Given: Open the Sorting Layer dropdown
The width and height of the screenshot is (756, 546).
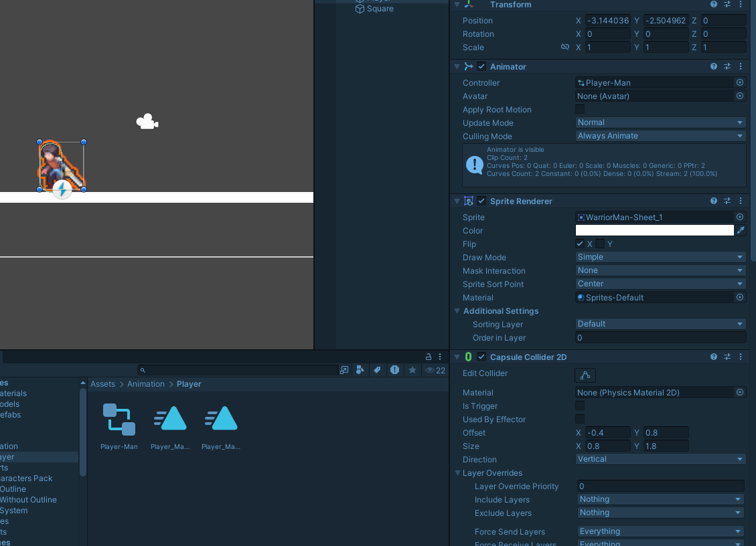Looking at the screenshot, I should click(x=660, y=324).
